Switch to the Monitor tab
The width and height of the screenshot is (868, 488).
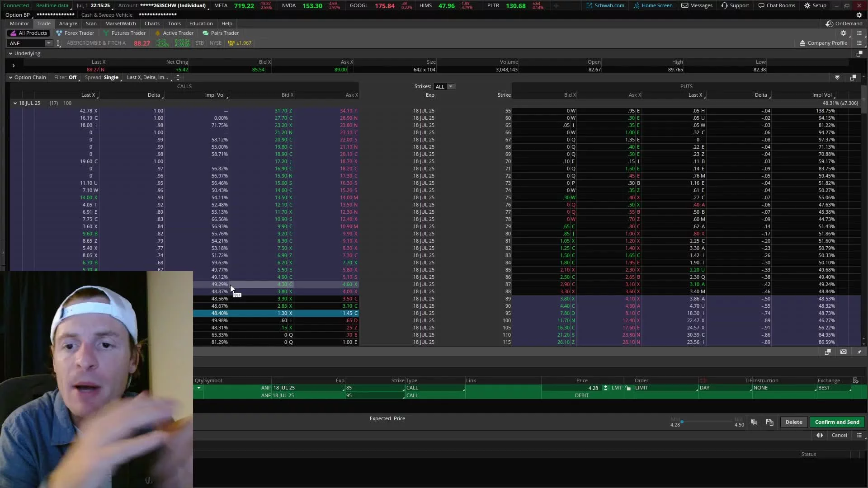pos(19,23)
